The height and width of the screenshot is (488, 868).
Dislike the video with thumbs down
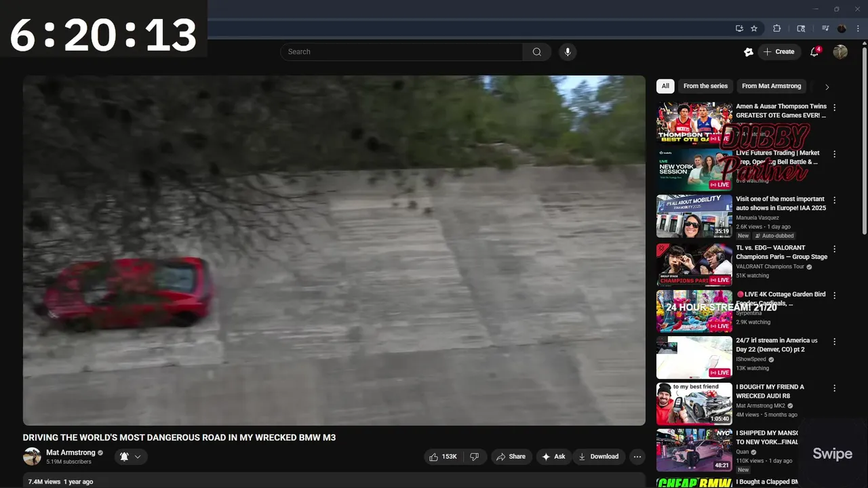click(x=475, y=457)
